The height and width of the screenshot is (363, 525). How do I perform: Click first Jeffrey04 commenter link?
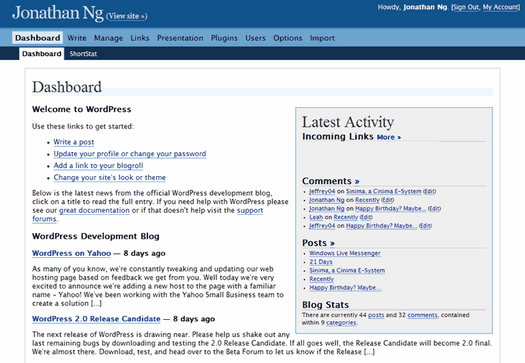(322, 191)
